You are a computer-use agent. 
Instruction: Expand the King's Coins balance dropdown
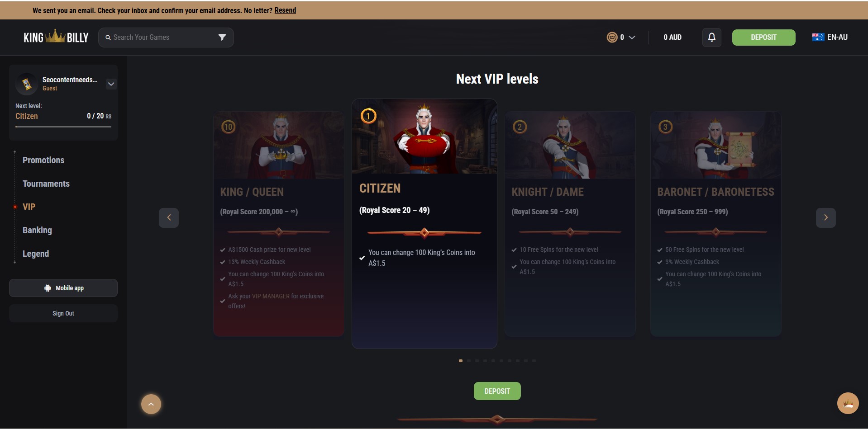click(x=632, y=37)
